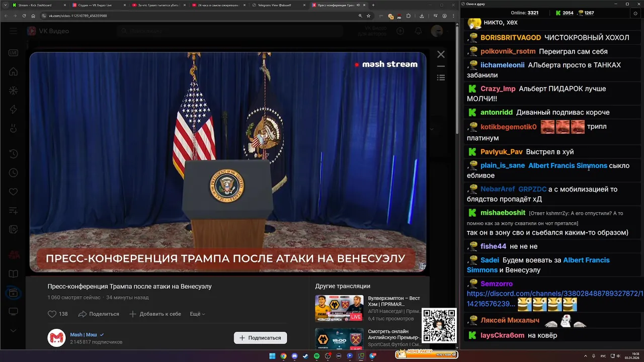Click the Albert Francis Simmons mention by plain_is_sane

(x=568, y=165)
